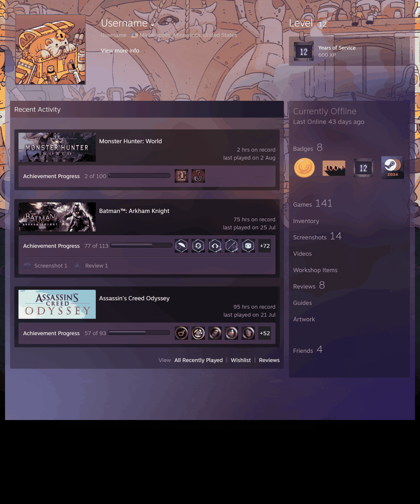Click the gold coin badge icon
The width and height of the screenshot is (420, 504).
click(x=304, y=168)
